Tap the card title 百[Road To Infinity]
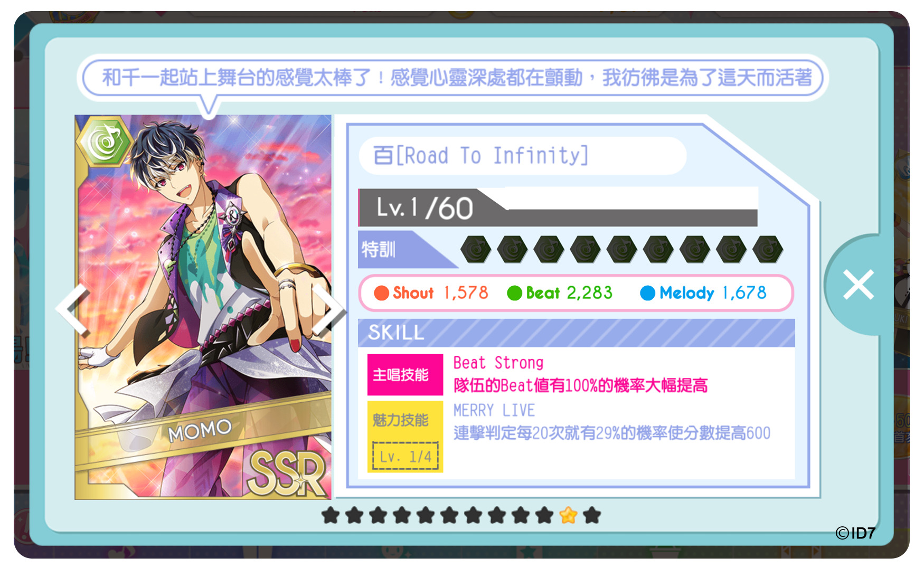 (481, 156)
